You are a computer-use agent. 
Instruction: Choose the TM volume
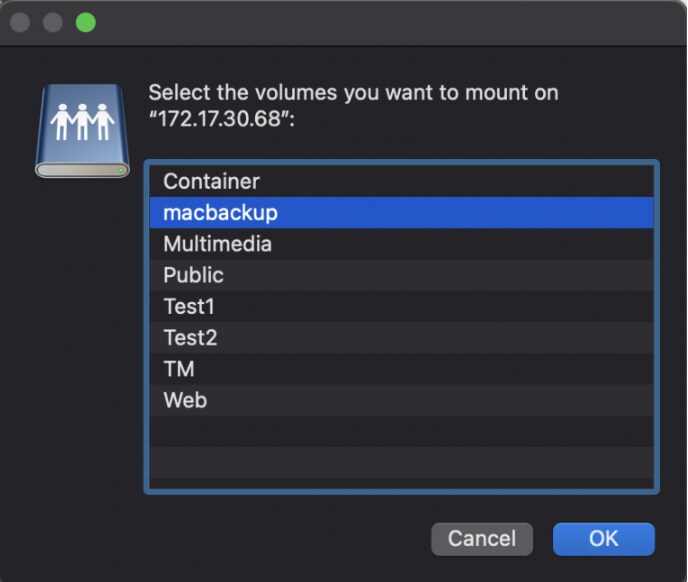178,369
